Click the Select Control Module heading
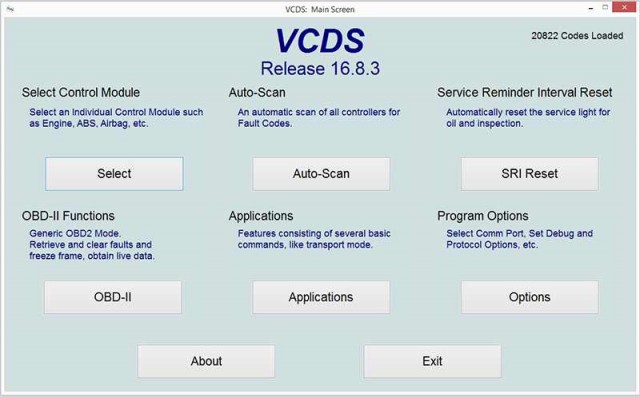 81,93
